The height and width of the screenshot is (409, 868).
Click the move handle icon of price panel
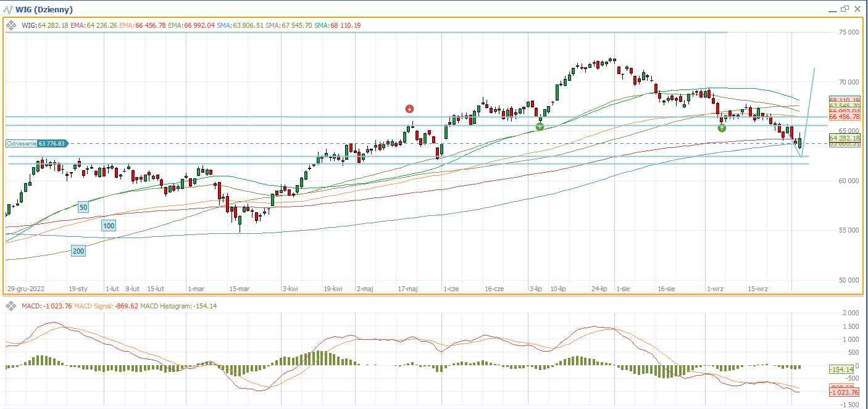point(11,25)
